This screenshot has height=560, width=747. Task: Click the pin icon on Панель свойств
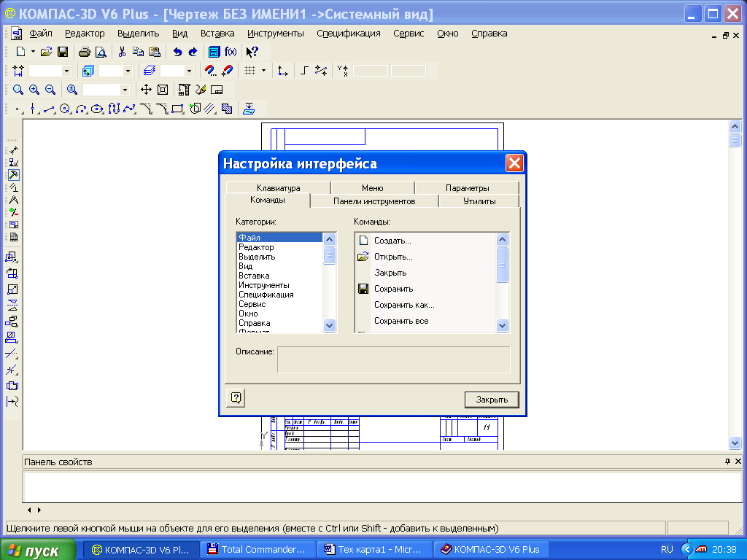[727, 461]
